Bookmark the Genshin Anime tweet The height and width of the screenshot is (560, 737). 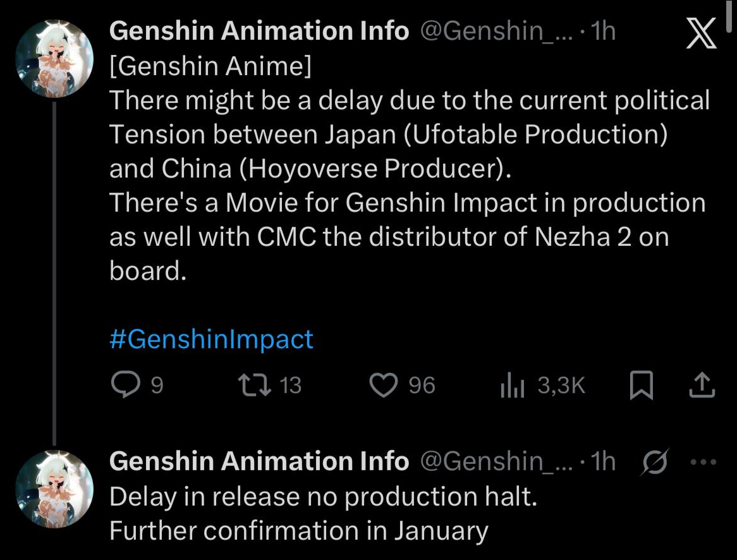tap(641, 385)
